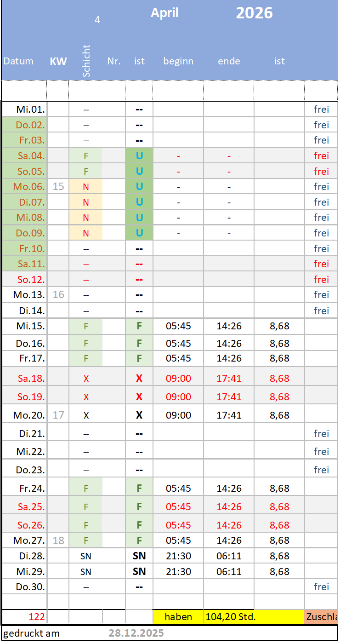Select the KW column header
340x644 pixels.
pos(58,61)
